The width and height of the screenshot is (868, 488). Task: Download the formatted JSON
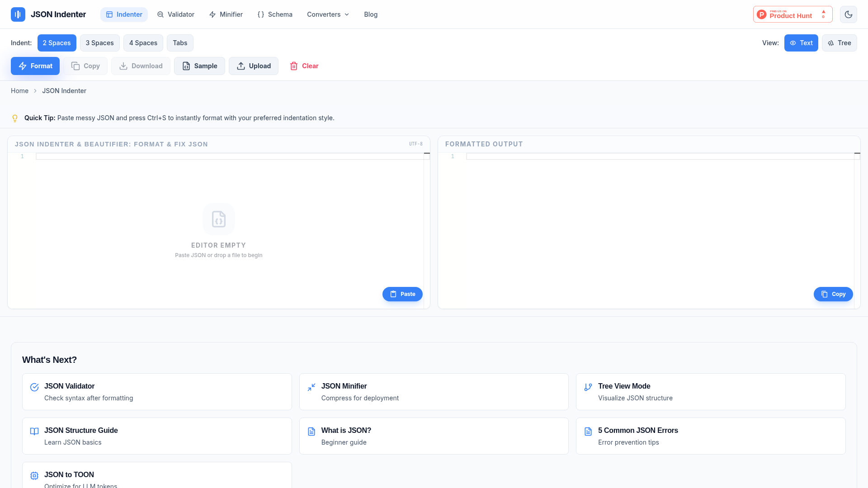[x=141, y=66]
